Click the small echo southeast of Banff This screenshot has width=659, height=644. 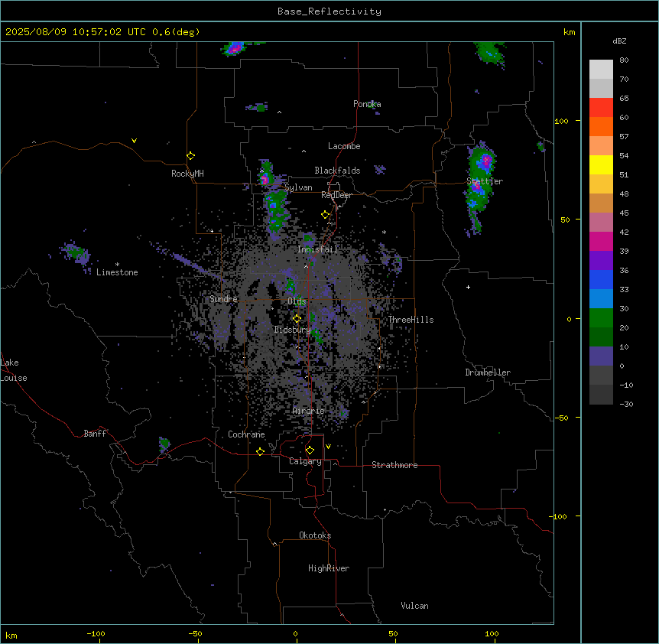[164, 444]
